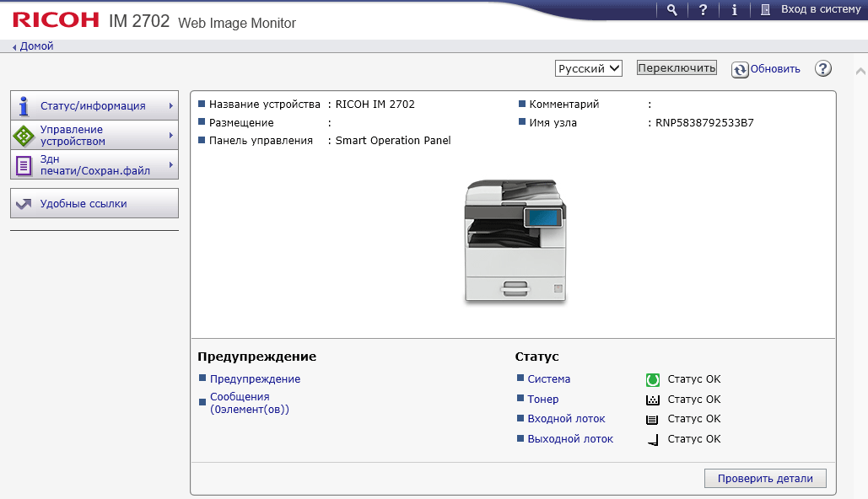Viewport: 868px width, 499px height.
Task: Click the door login icon
Action: click(x=765, y=10)
